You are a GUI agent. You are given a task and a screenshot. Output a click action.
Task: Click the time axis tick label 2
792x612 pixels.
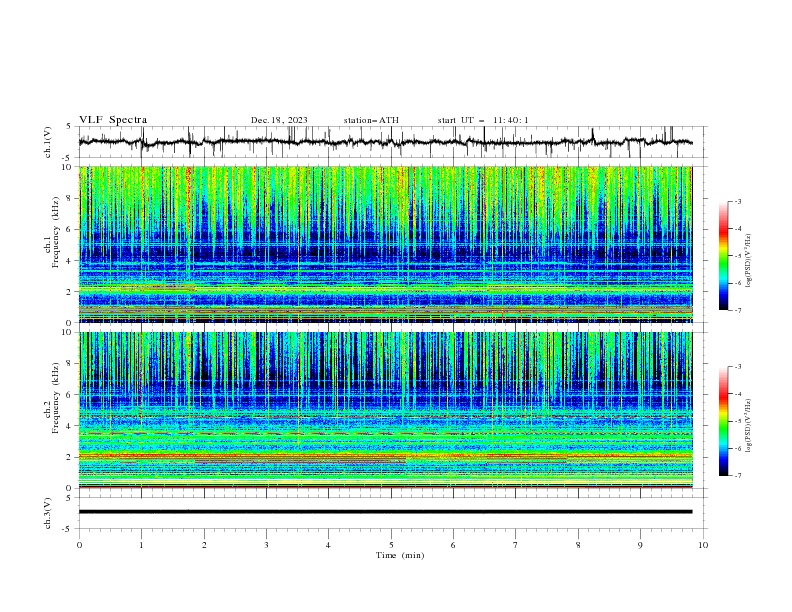pyautogui.click(x=204, y=545)
